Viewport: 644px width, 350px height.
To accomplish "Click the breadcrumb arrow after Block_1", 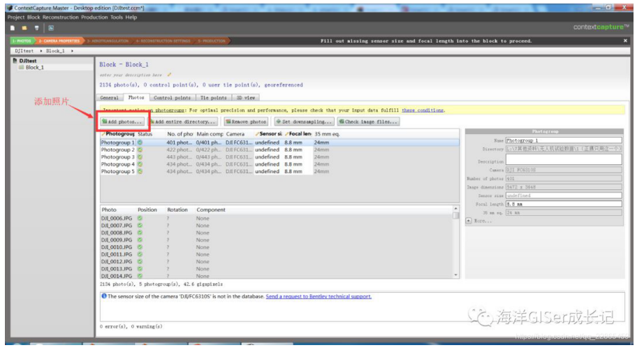I will [x=72, y=51].
